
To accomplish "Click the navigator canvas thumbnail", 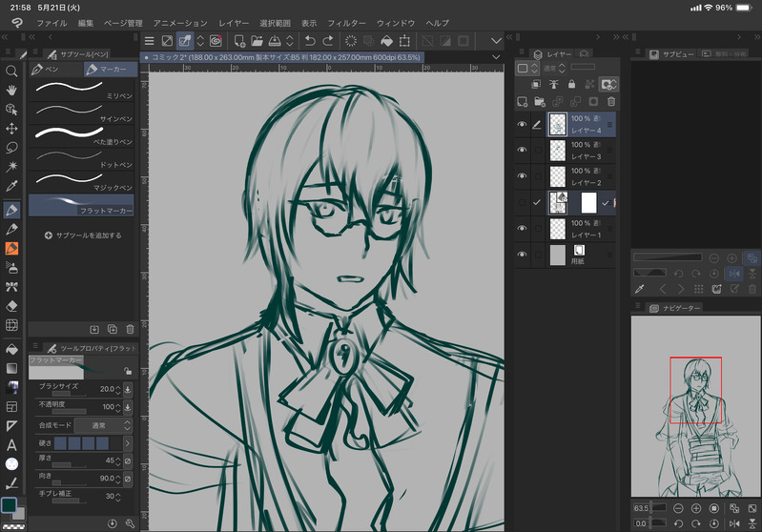I will [696, 406].
